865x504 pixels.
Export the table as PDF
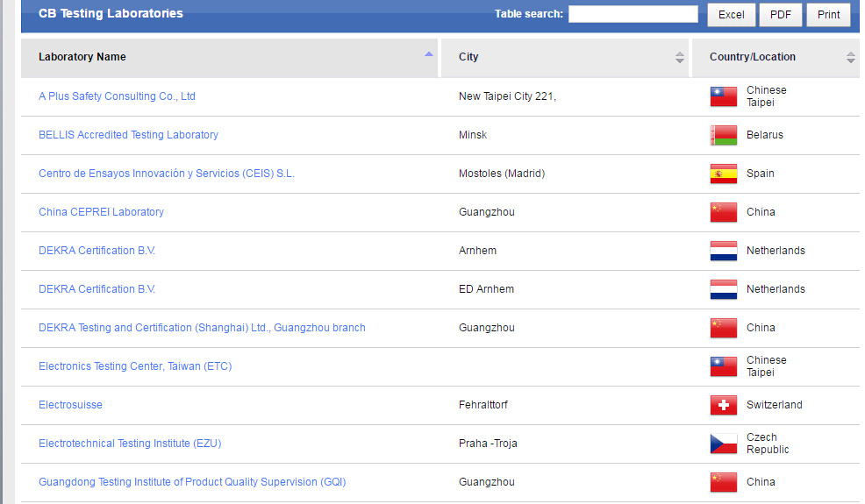pos(780,14)
